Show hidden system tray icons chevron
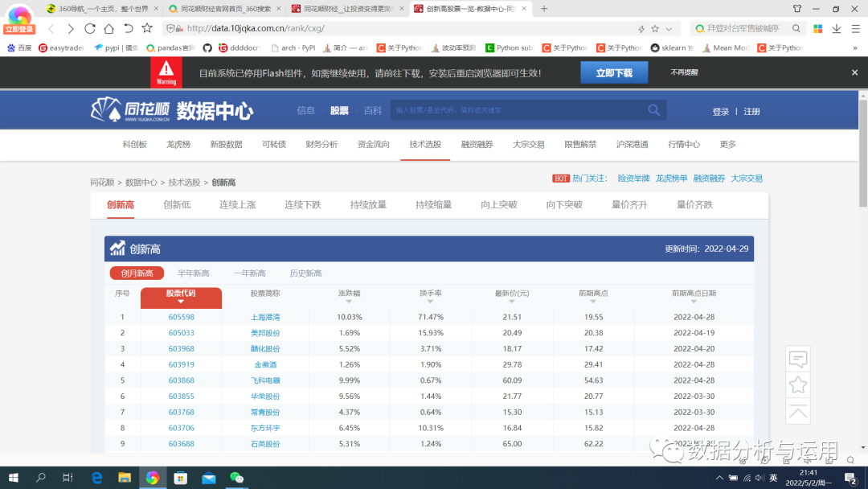This screenshot has height=489, width=868. [x=719, y=478]
